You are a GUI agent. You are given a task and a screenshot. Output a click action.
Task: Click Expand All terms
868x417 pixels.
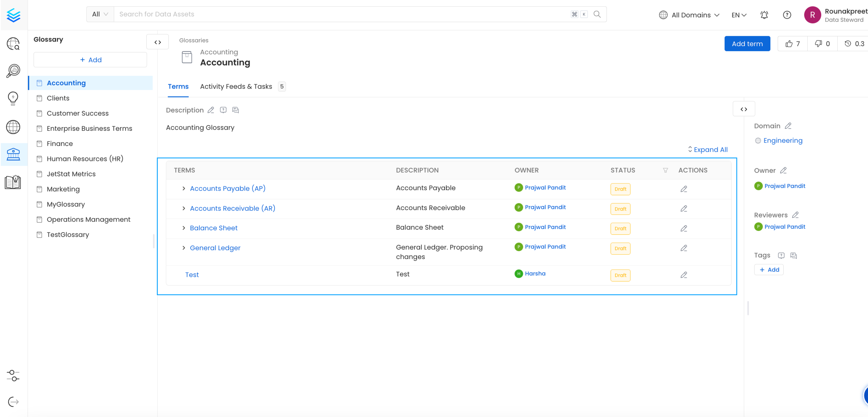coord(708,150)
